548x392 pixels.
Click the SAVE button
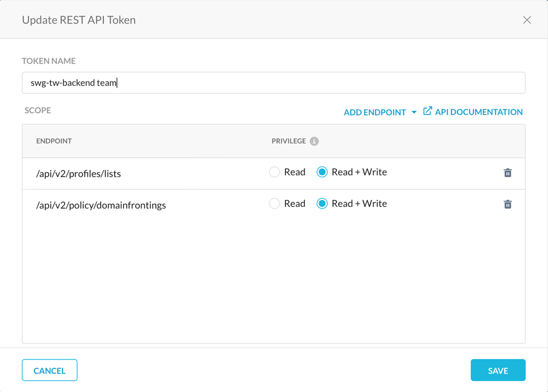498,370
